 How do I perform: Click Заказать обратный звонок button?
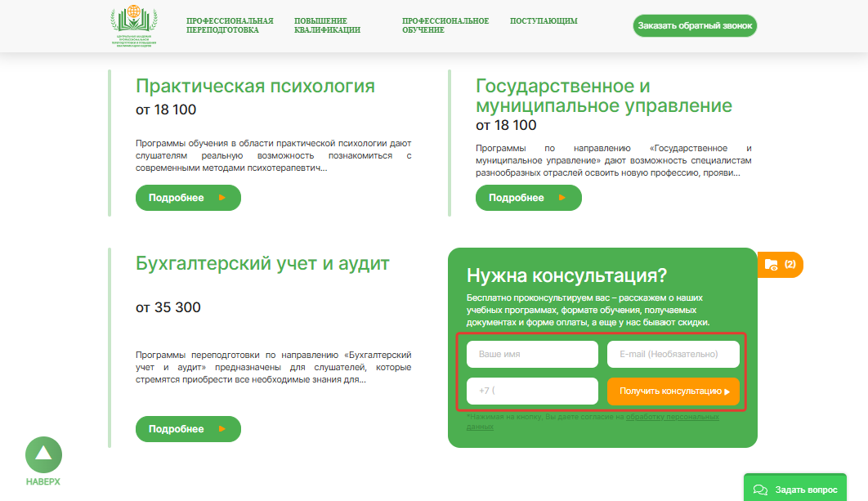(695, 25)
